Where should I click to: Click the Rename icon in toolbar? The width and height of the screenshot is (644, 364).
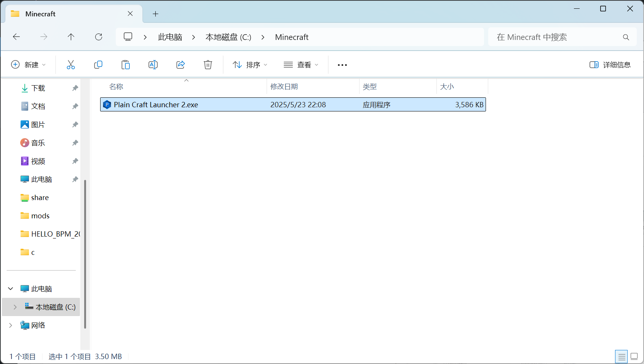pyautogui.click(x=153, y=65)
